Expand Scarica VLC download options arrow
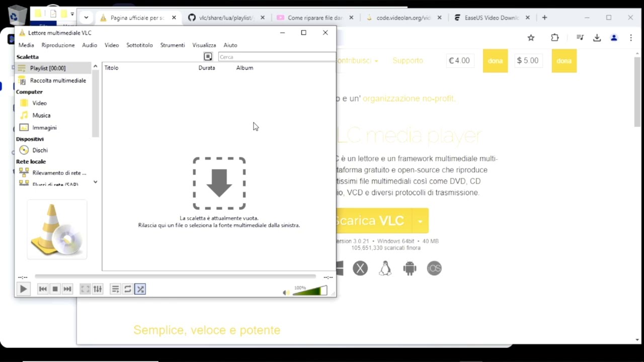 (x=420, y=221)
